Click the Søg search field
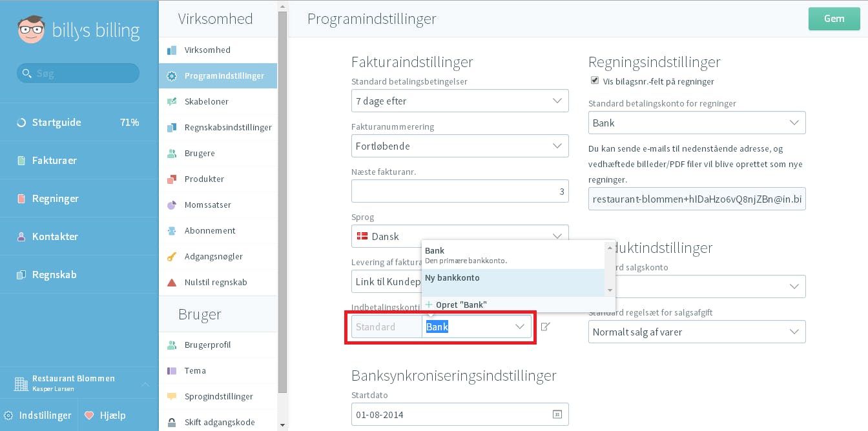 [x=78, y=73]
